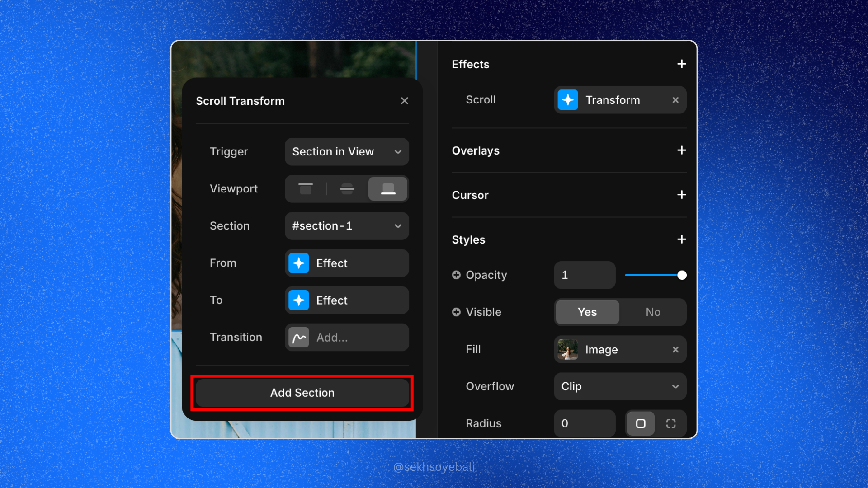Close the Scroll Transform popup
This screenshot has height=488, width=868.
(x=404, y=101)
